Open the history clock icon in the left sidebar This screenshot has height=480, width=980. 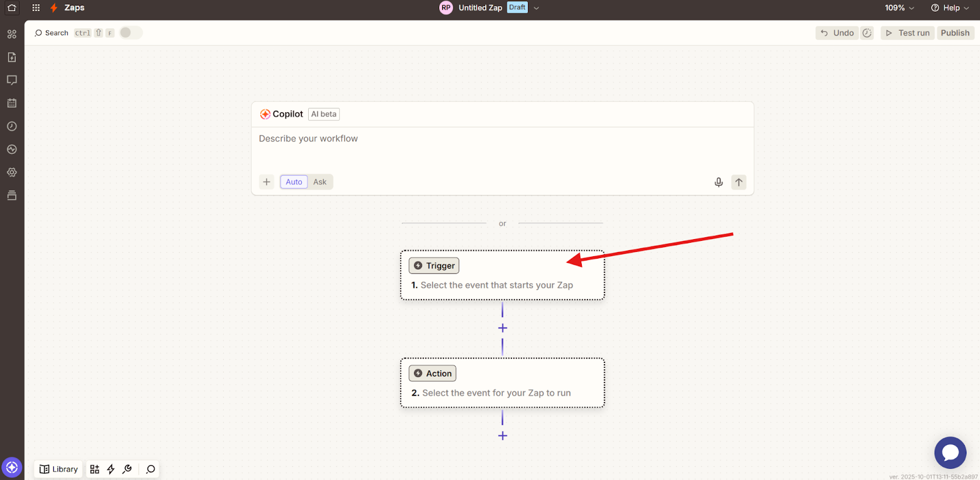(x=12, y=126)
